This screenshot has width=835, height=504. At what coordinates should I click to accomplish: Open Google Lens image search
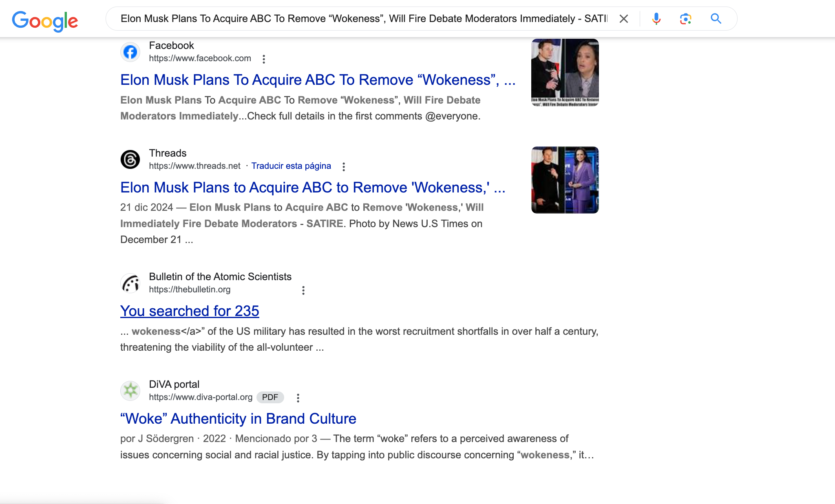coord(685,19)
